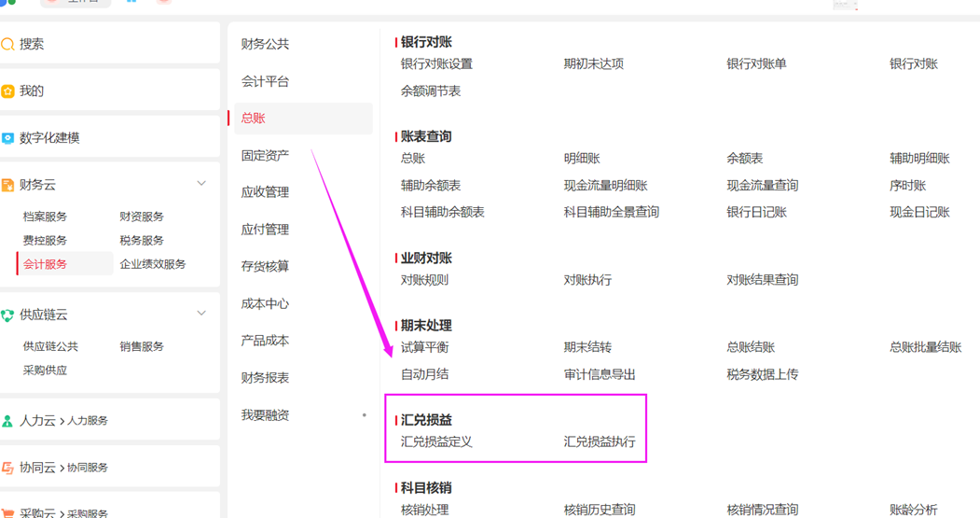The height and width of the screenshot is (518, 980).
Task: Open 税务数据上传
Action: pos(763,375)
